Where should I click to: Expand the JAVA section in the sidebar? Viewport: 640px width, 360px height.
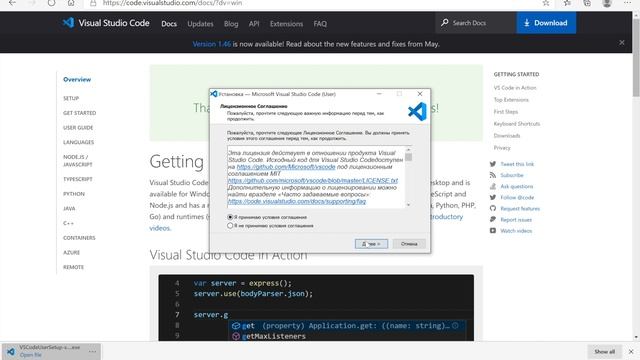click(x=69, y=208)
